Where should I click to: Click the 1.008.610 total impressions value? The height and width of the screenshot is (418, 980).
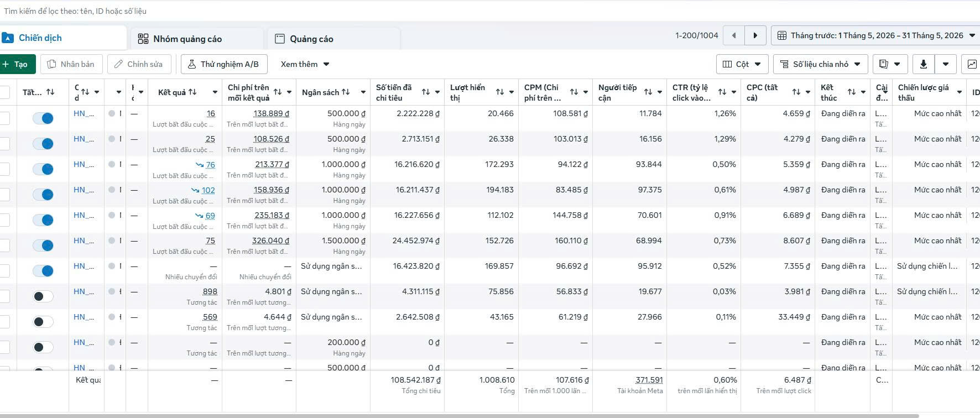[497, 380]
